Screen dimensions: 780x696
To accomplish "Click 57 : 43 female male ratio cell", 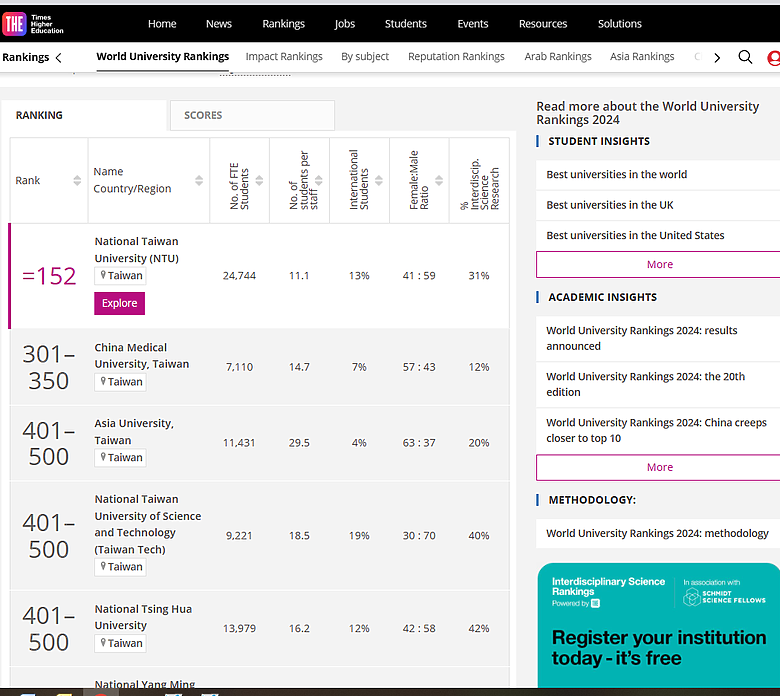I will click(x=419, y=367).
